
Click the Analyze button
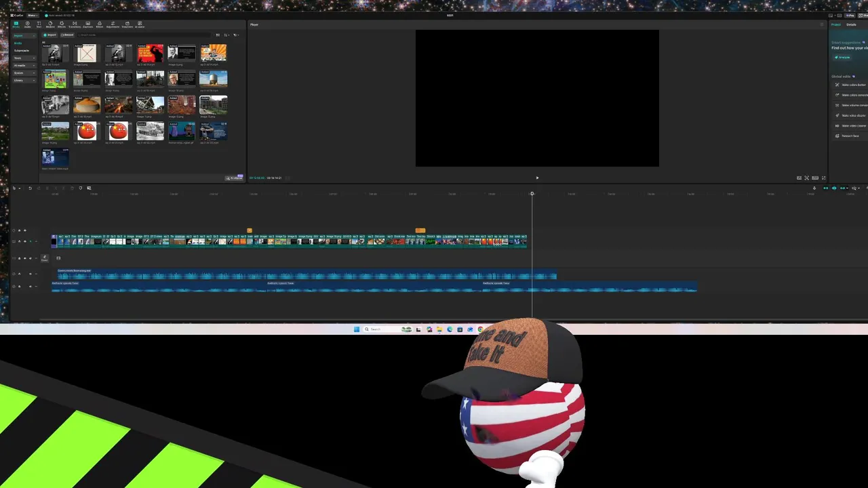(842, 58)
